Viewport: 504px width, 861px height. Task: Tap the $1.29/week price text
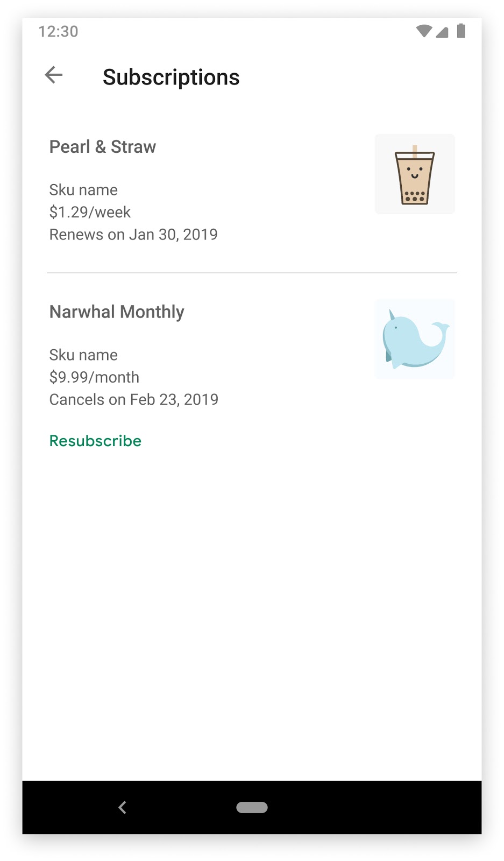89,212
